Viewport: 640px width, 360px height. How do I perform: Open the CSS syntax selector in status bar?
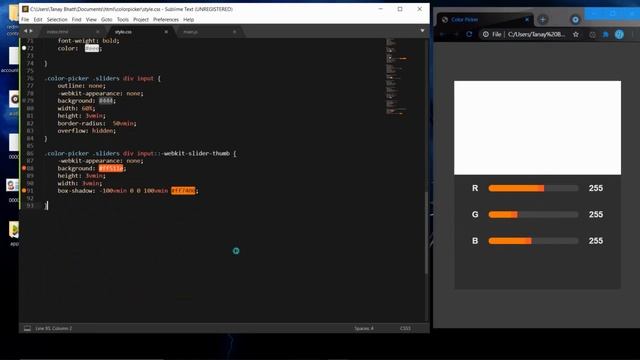click(405, 328)
